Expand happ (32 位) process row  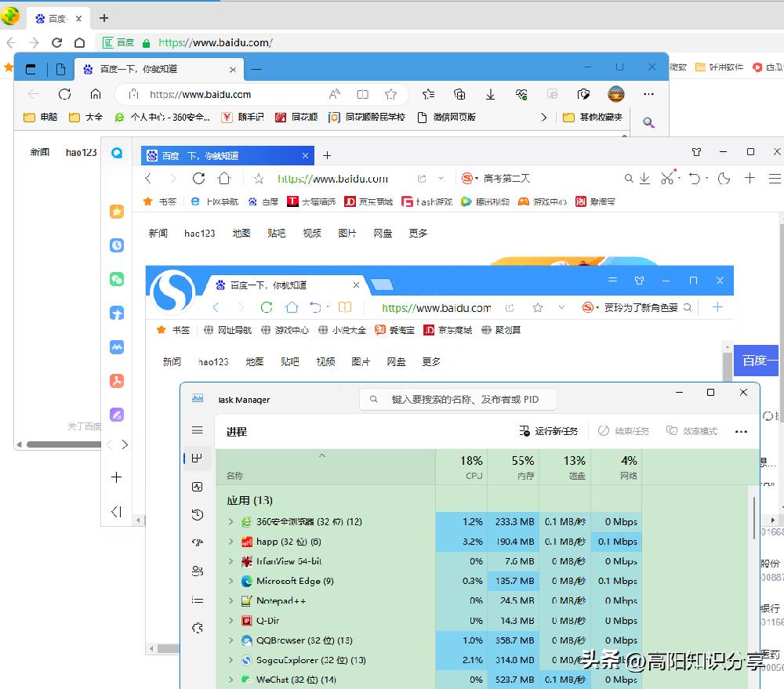coord(230,542)
